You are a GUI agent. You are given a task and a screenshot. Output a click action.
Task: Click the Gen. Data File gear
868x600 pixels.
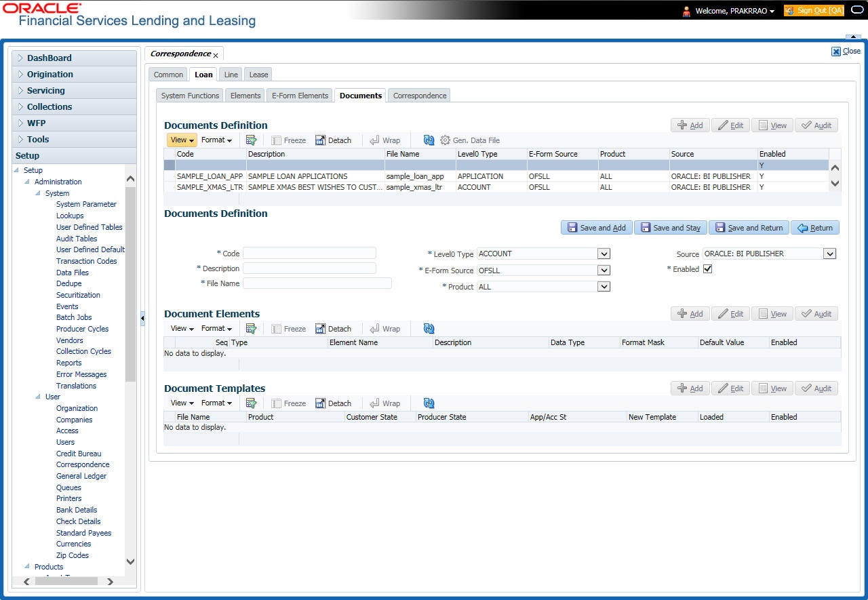click(445, 140)
